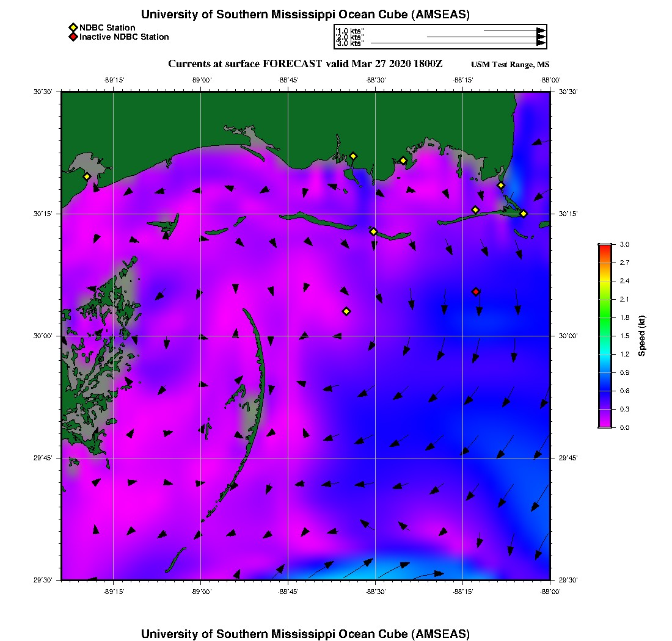Click the red top of the speed colorbar
Screen dimensions: 672x641
point(604,247)
